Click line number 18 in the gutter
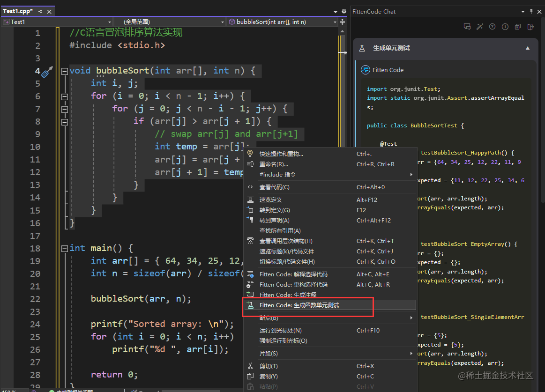The image size is (545, 392). point(35,249)
